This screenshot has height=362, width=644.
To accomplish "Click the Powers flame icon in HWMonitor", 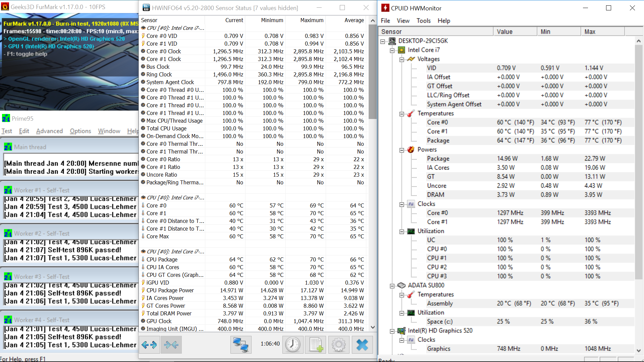I will pyautogui.click(x=411, y=149).
